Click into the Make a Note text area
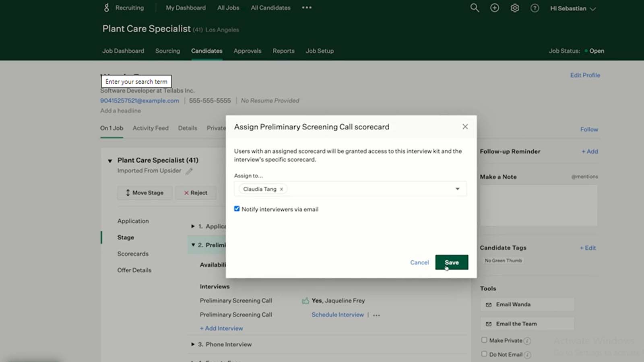The width and height of the screenshot is (644, 362). pos(539,205)
